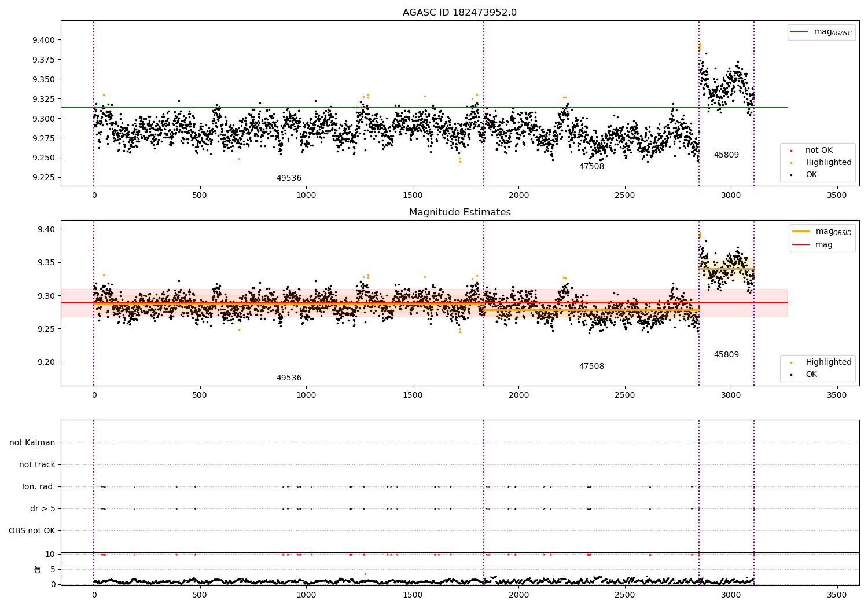Click the 'Ion. rad.' y-axis label
The height and width of the screenshot is (608, 868).
[39, 486]
